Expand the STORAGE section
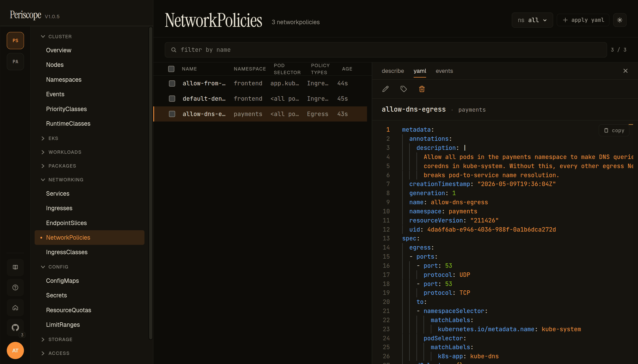 point(57,340)
